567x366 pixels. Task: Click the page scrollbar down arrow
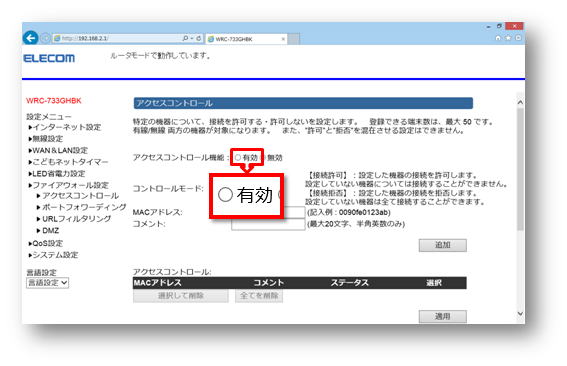click(520, 314)
